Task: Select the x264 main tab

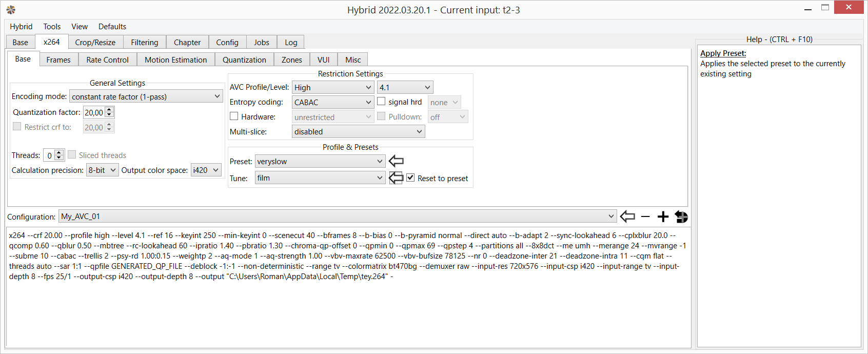Action: (51, 42)
